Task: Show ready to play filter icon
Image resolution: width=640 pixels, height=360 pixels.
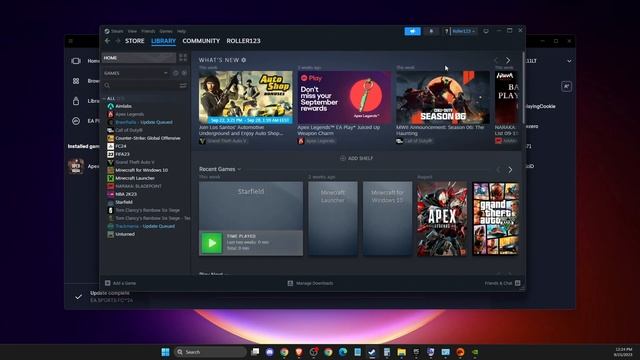Action: 184,73
